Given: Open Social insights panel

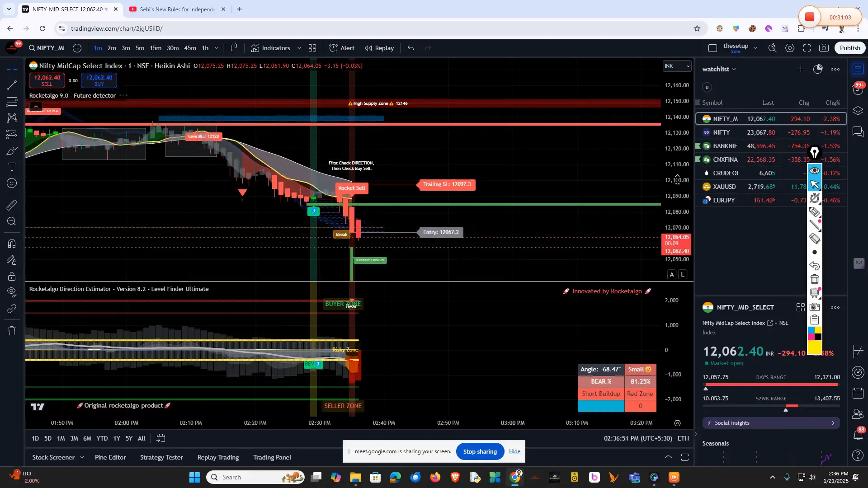Looking at the screenshot, I should (x=771, y=423).
